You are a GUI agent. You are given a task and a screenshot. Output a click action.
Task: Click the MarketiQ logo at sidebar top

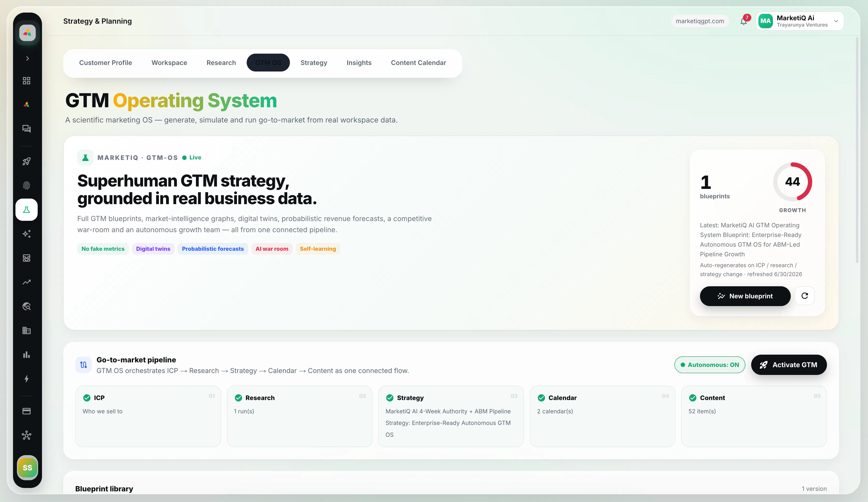point(27,33)
